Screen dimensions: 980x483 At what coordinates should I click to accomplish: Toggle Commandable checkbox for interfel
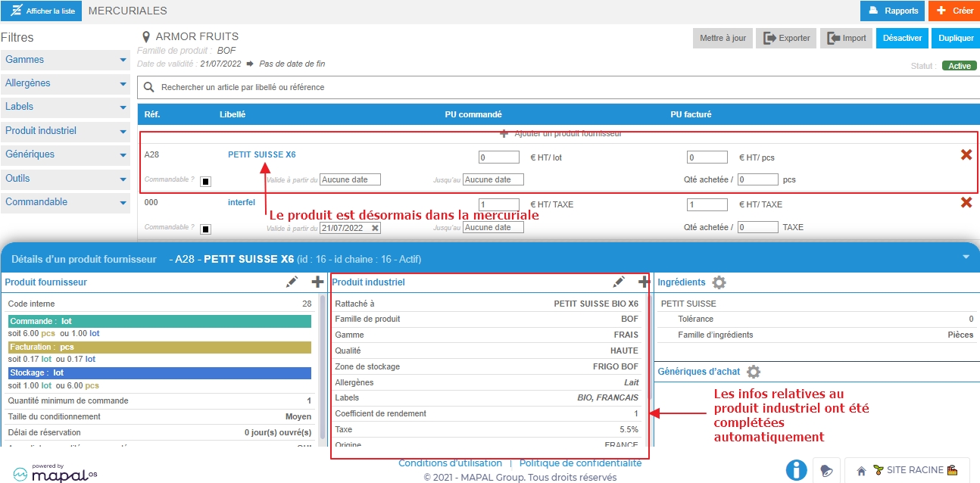tap(206, 229)
